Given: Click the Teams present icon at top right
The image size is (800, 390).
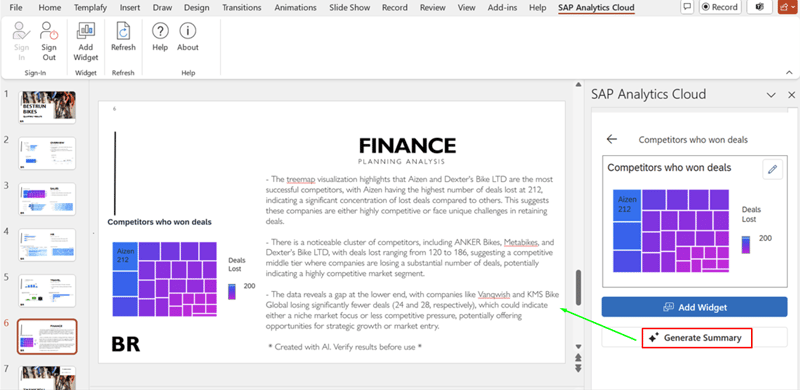Looking at the screenshot, I should point(759,7).
